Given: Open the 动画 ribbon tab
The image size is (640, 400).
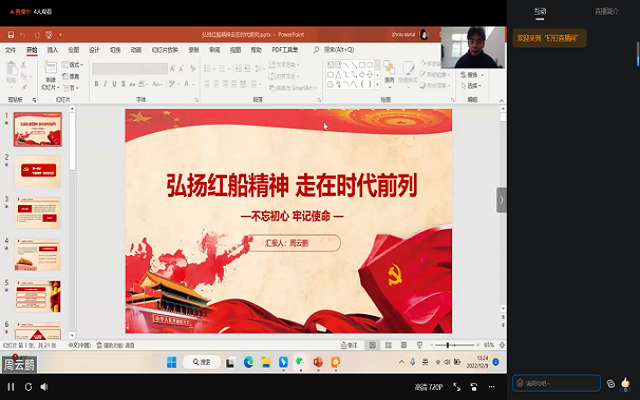Looking at the screenshot, I should (136, 50).
